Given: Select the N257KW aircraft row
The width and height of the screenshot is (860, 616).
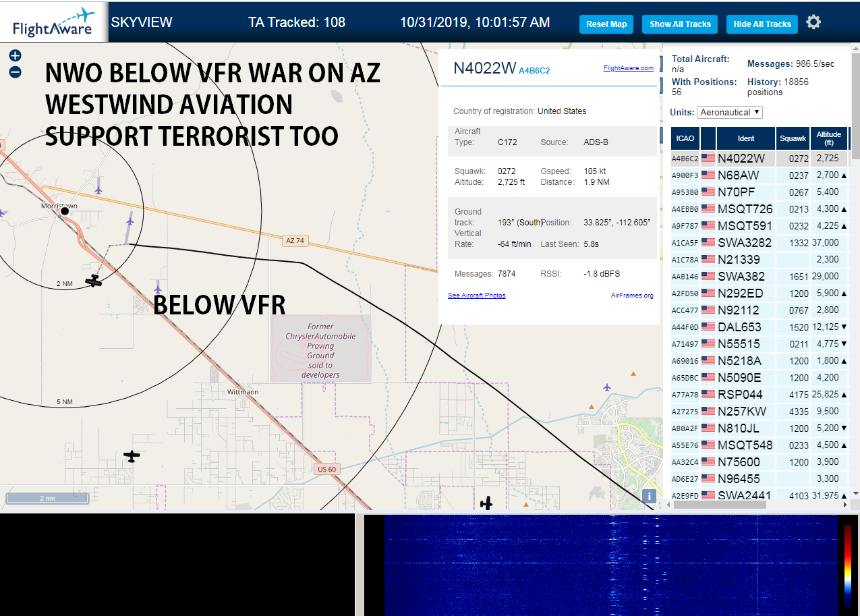Looking at the screenshot, I should click(760, 412).
